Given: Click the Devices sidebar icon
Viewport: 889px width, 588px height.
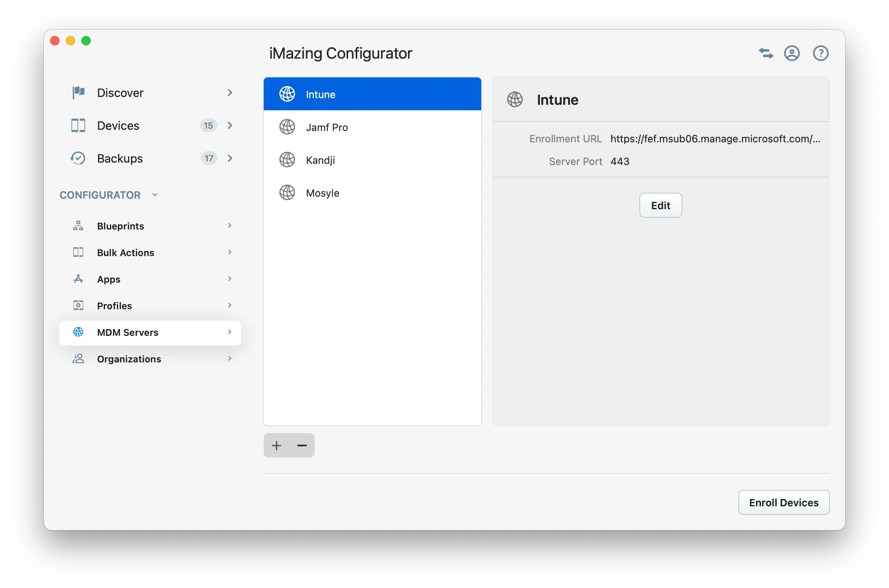Looking at the screenshot, I should 78,125.
